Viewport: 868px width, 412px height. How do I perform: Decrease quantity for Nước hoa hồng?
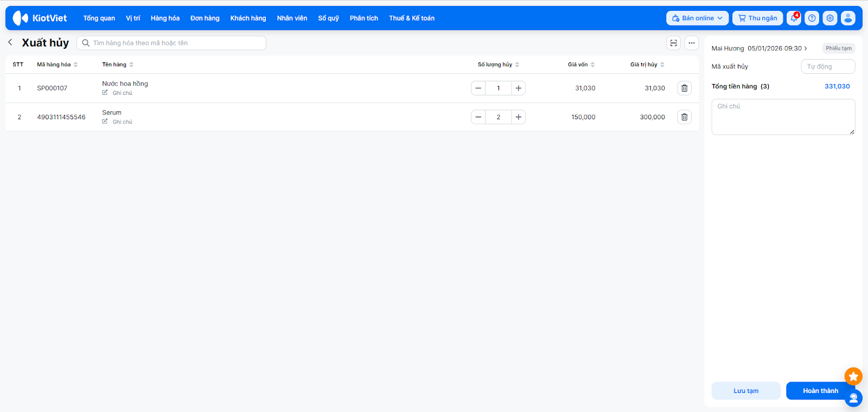(x=478, y=88)
